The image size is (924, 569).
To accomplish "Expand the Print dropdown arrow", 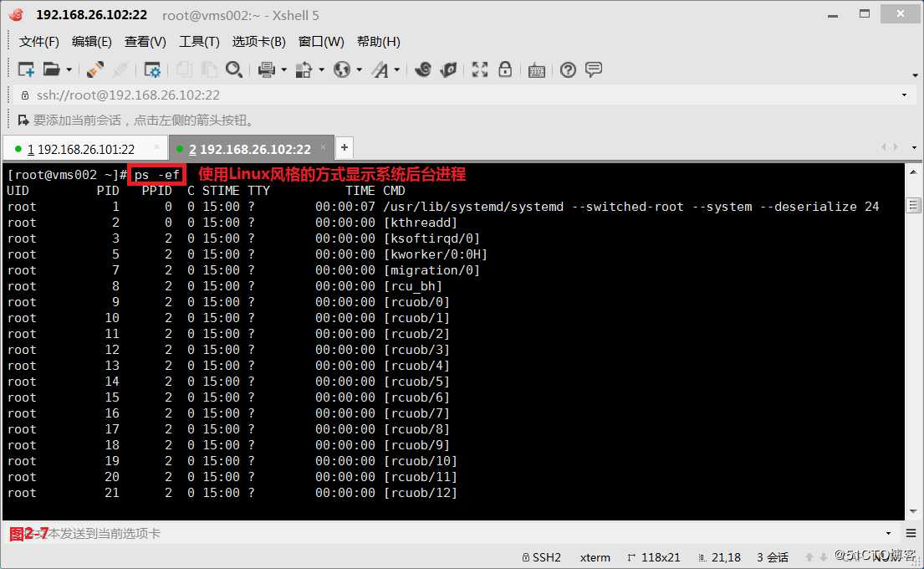I will point(283,69).
